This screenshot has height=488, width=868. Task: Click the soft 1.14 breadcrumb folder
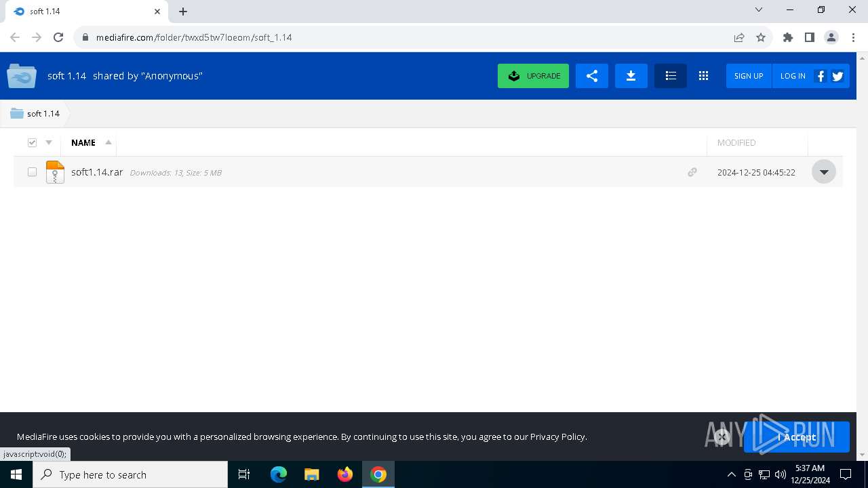[x=35, y=113]
